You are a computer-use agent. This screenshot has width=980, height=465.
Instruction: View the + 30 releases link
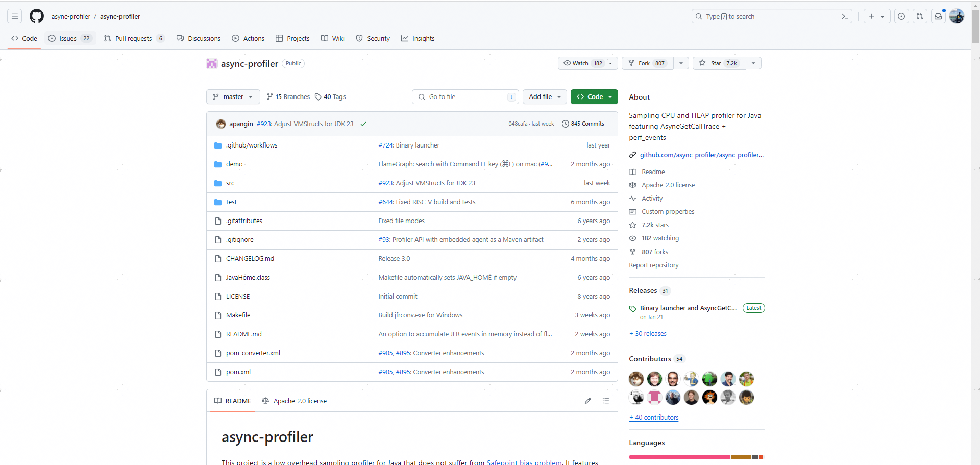pyautogui.click(x=648, y=334)
